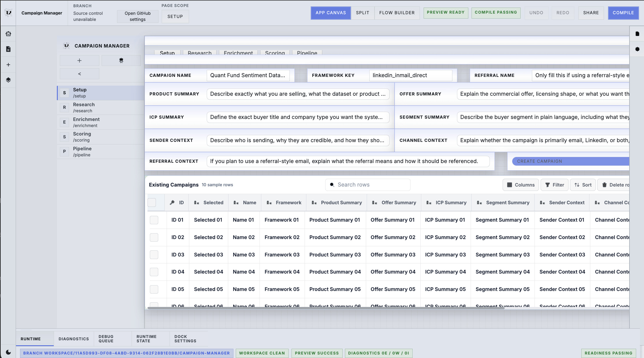Click the robot icon in the Campaign Manager panel
This screenshot has width=644, height=358.
click(x=121, y=60)
